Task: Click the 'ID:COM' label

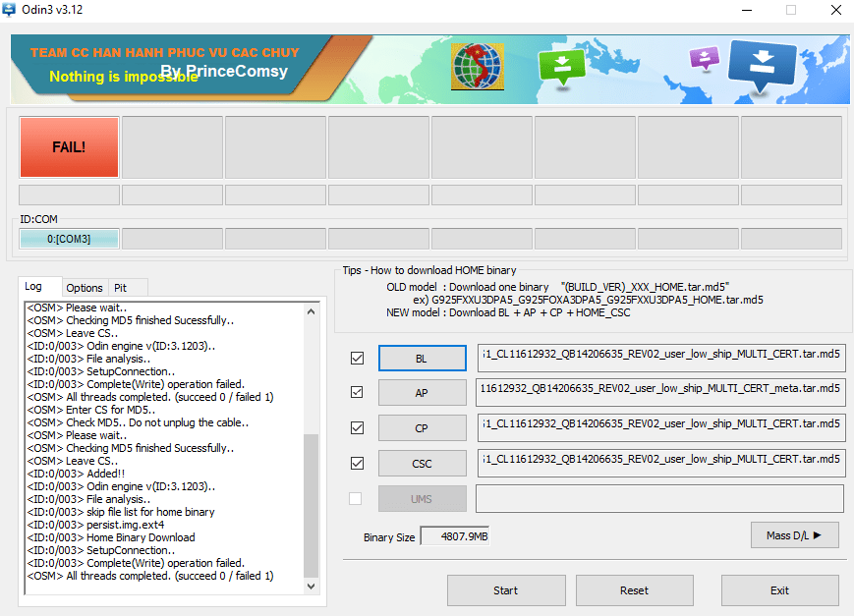Action: 38,219
